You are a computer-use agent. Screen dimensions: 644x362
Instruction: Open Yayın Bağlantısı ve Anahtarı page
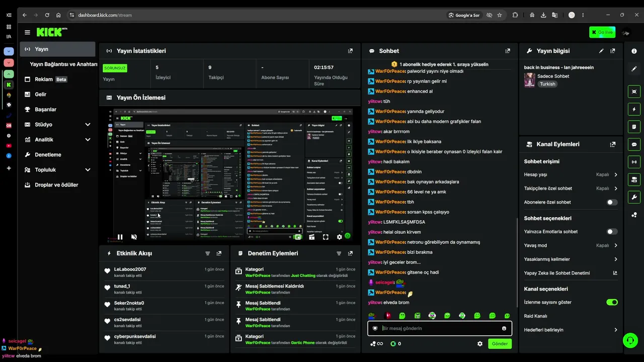[63, 64]
